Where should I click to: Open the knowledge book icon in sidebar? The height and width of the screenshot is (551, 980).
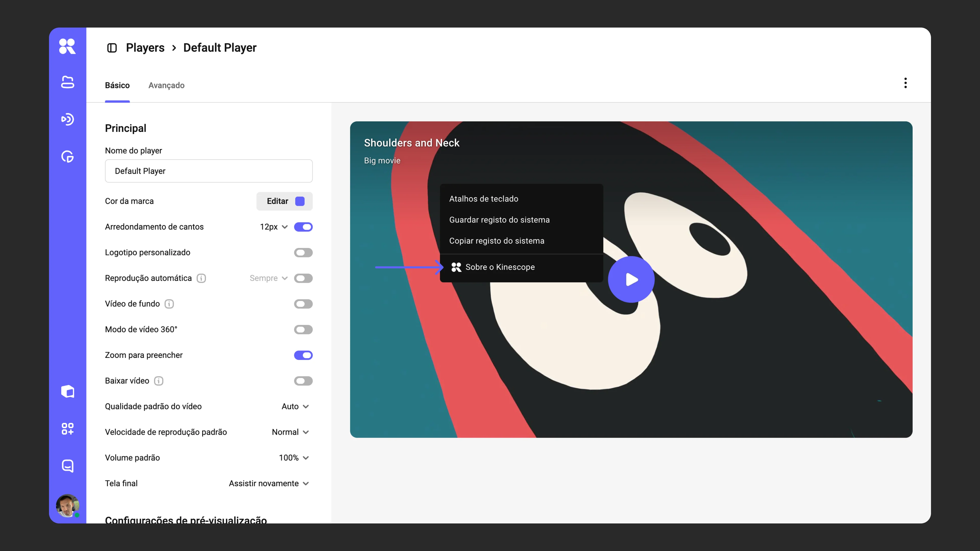(67, 391)
